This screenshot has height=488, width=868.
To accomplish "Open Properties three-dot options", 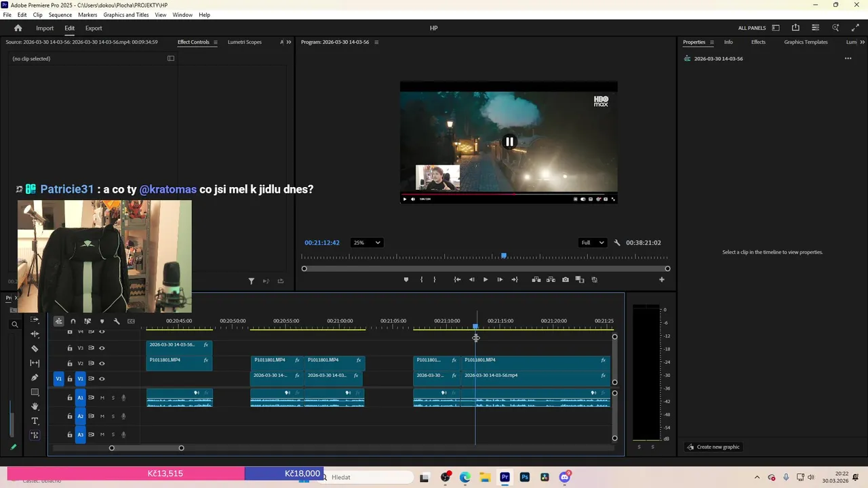I will point(848,58).
